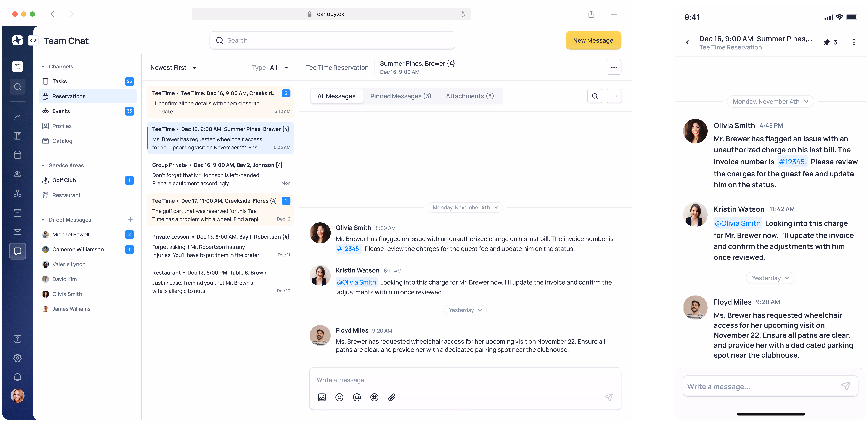The image size is (868, 422).
Task: Collapse the Direct Messages section
Action: tap(43, 220)
